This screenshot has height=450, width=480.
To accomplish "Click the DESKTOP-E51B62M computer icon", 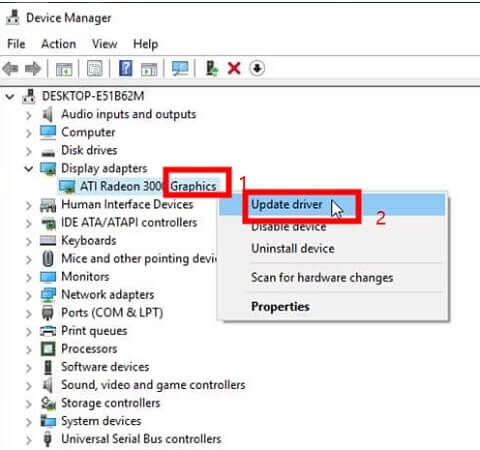I will point(29,96).
